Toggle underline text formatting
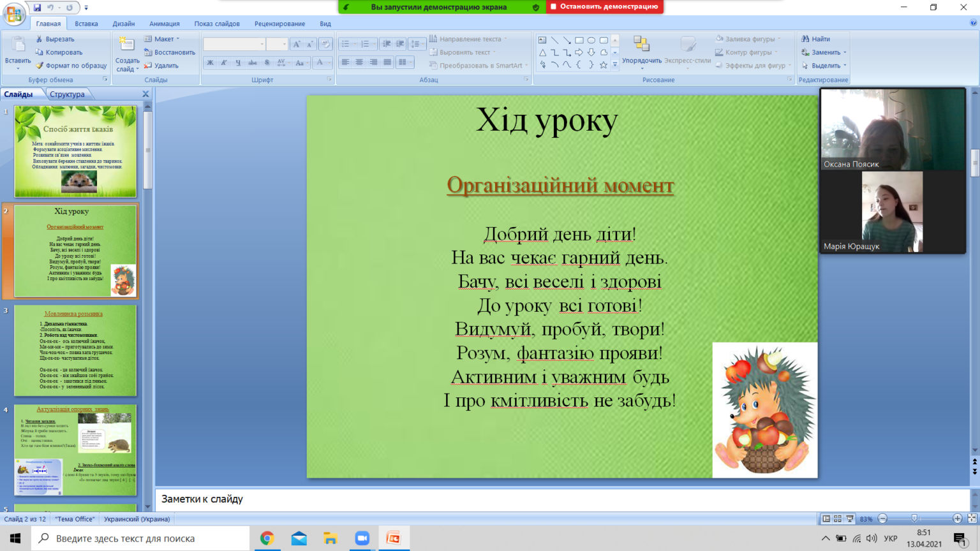Screen dimensions: 980x551 (x=238, y=62)
